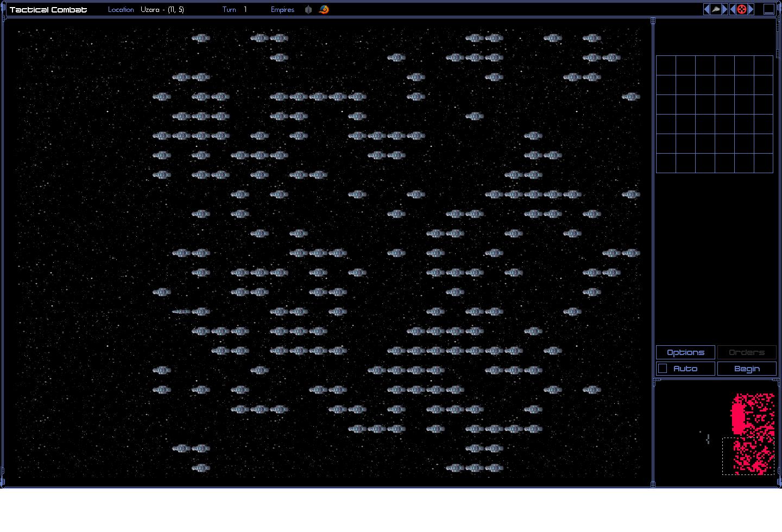This screenshot has height=532, width=782.
Task: Cycle to previous target using left arrow
Action: [x=733, y=9]
